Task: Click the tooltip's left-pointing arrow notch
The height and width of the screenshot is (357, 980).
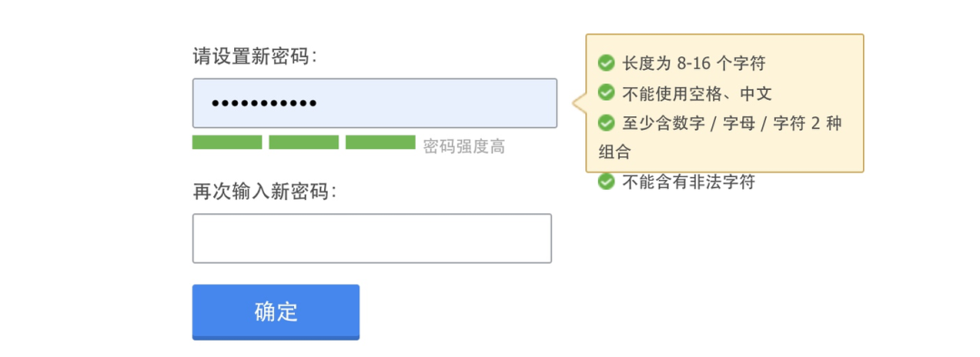Action: [579, 104]
